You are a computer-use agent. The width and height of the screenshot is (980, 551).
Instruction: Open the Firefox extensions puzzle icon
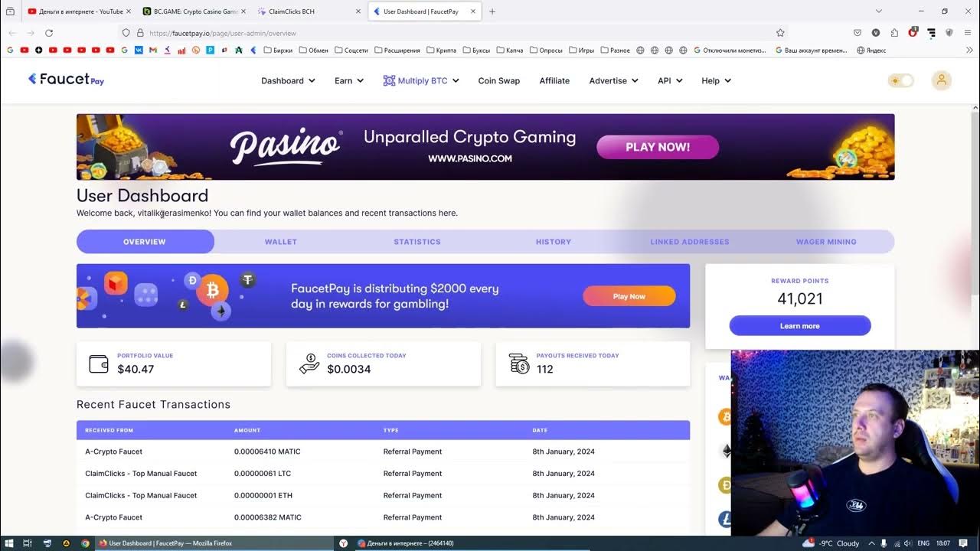point(894,33)
